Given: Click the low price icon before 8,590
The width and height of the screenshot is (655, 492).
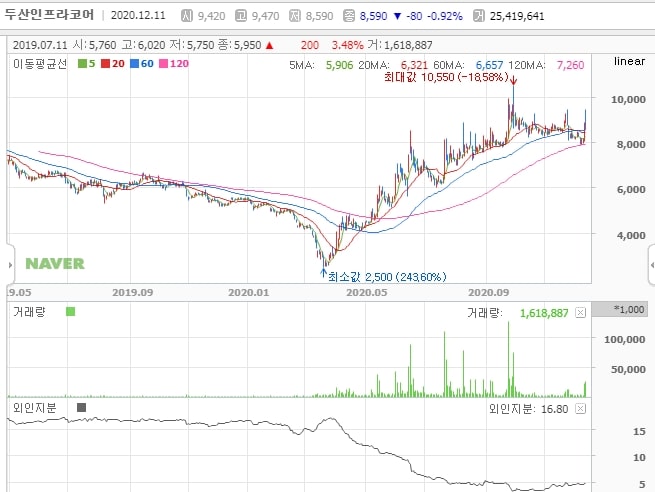Looking at the screenshot, I should click(295, 16).
